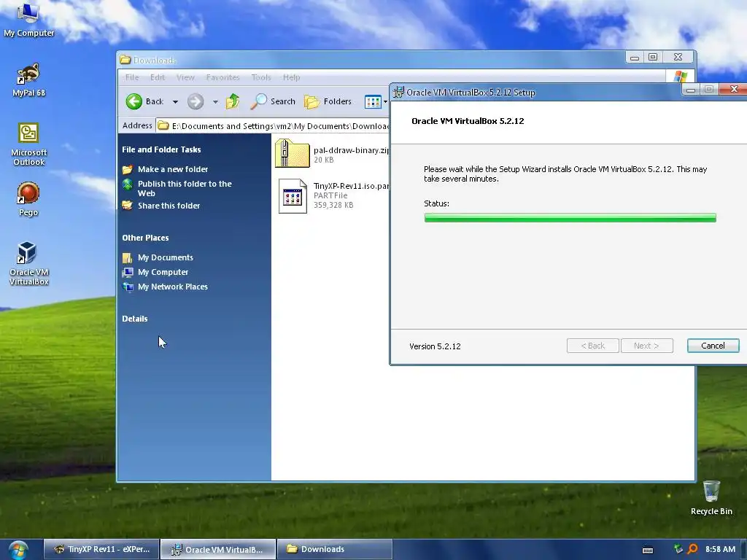Maximize the Downloads window

pos(653,57)
